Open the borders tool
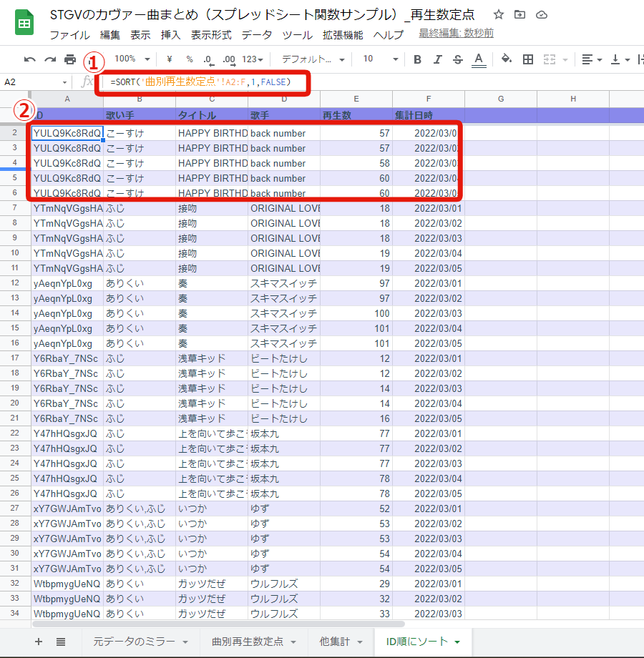 [x=528, y=59]
